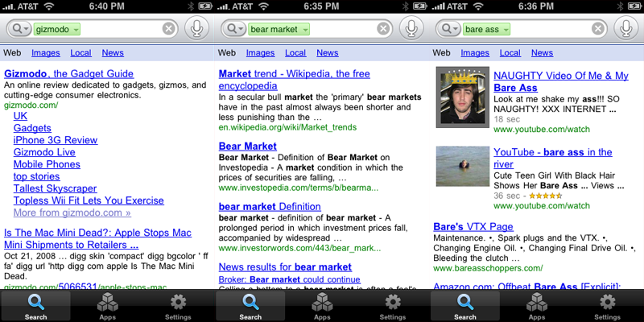Open the top stories sitelink
Viewport: 644px width, 322px height.
click(x=36, y=176)
